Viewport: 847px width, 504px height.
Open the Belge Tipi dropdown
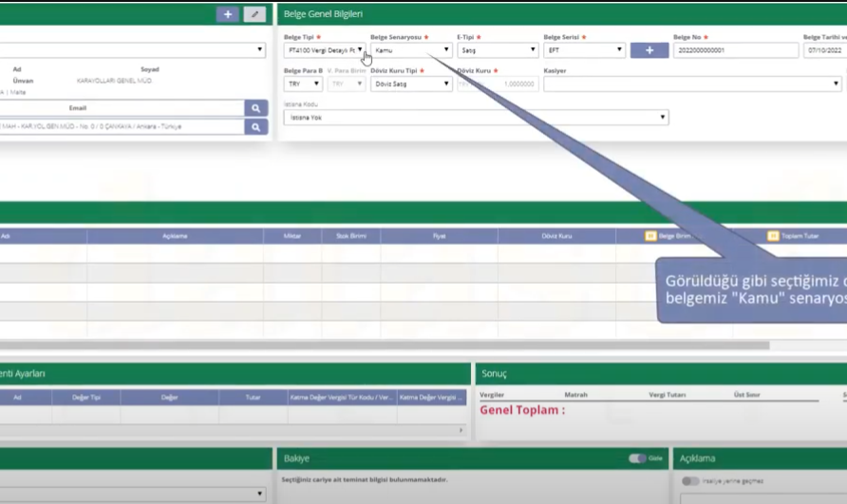click(324, 50)
